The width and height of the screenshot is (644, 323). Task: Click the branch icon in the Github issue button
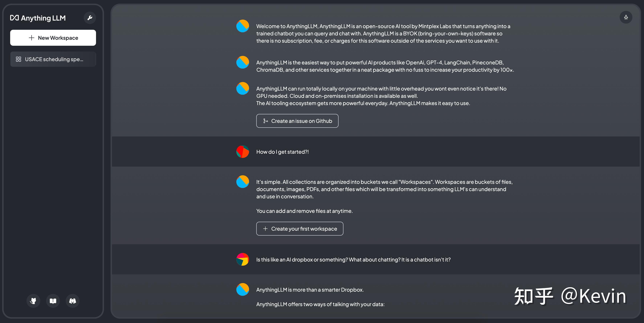click(x=266, y=121)
